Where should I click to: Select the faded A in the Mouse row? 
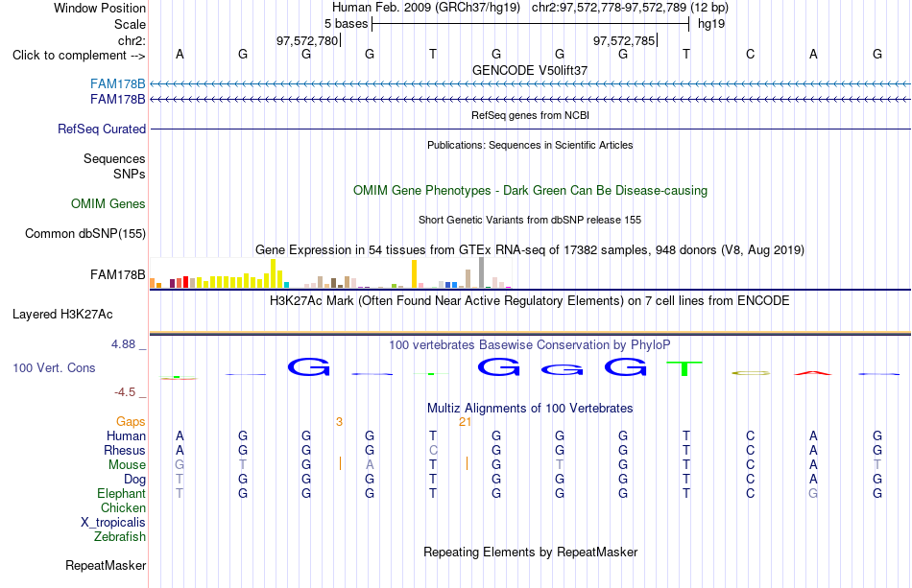370,465
